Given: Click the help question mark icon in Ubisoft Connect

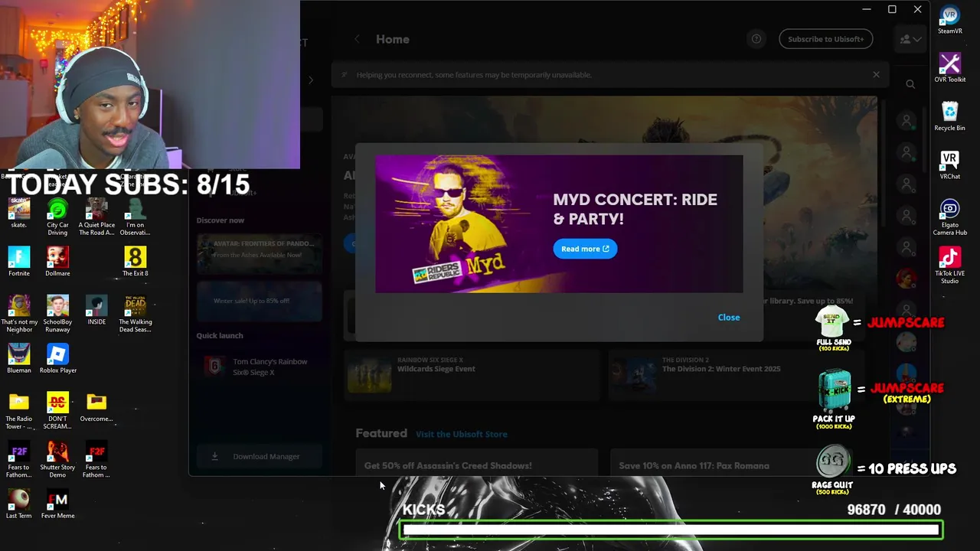Looking at the screenshot, I should click(x=756, y=39).
